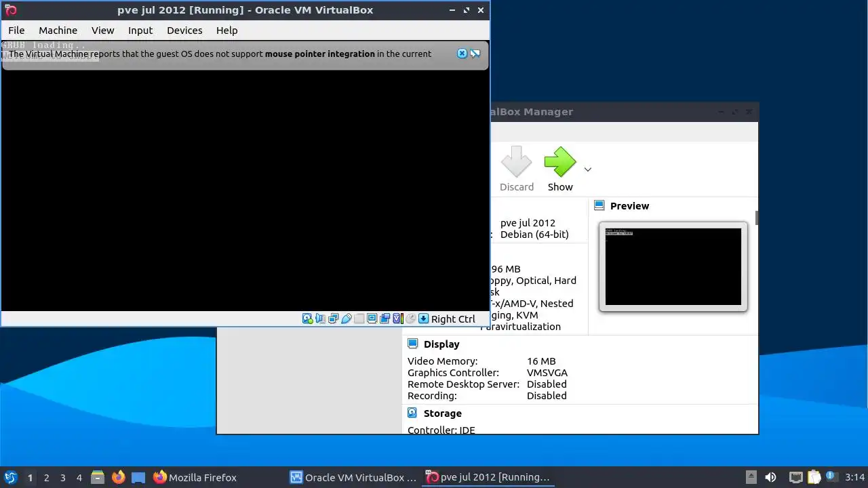Click the Preview section monitor icon
This screenshot has height=488, width=868.
click(x=599, y=205)
